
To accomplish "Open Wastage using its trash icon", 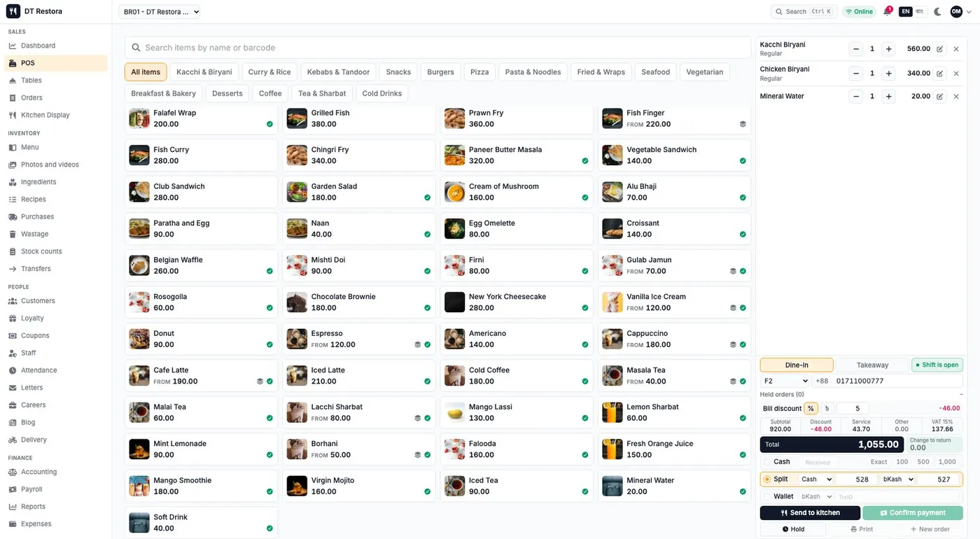I will (13, 234).
